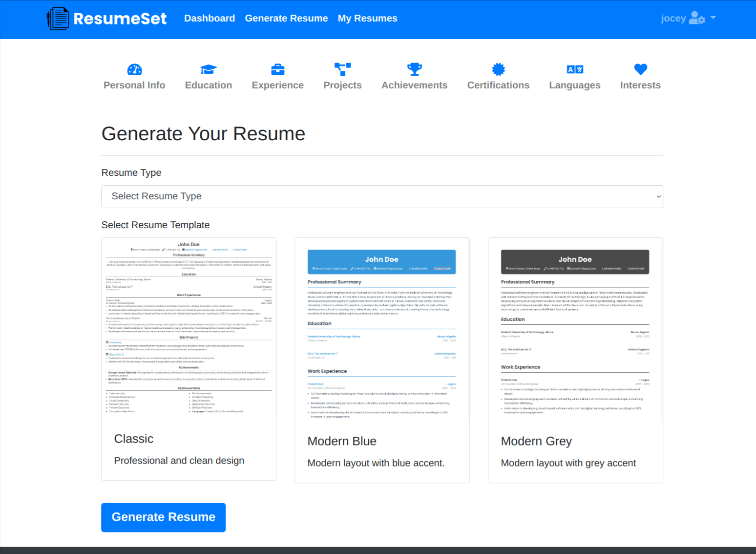Select the Classic template preview image
The width and height of the screenshot is (756, 554).
click(x=189, y=329)
